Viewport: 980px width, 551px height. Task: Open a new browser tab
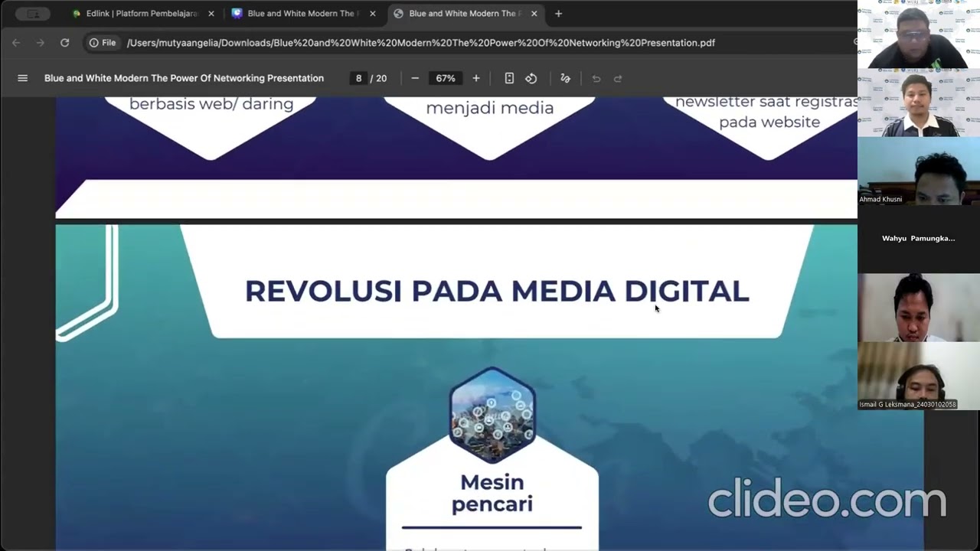[558, 13]
